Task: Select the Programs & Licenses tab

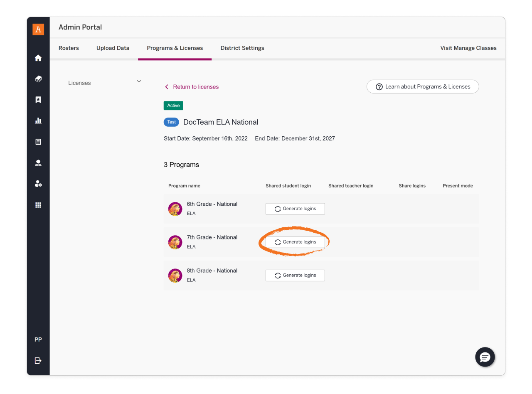Action: pos(175,48)
